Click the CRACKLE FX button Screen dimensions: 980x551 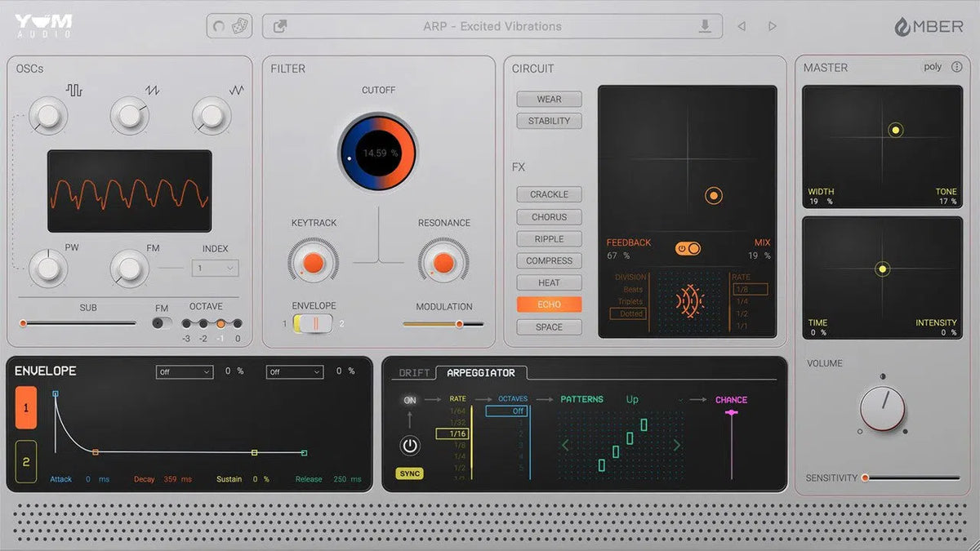tap(548, 194)
